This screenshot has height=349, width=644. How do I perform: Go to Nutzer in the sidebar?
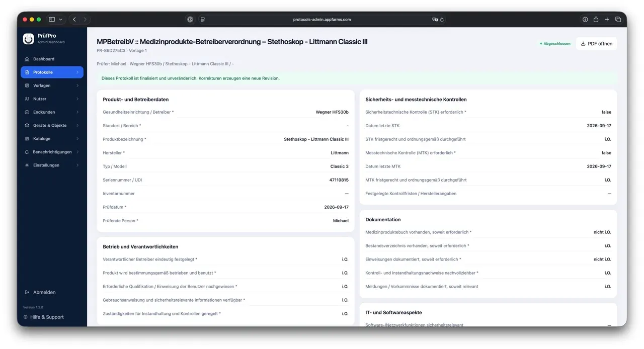[52, 99]
